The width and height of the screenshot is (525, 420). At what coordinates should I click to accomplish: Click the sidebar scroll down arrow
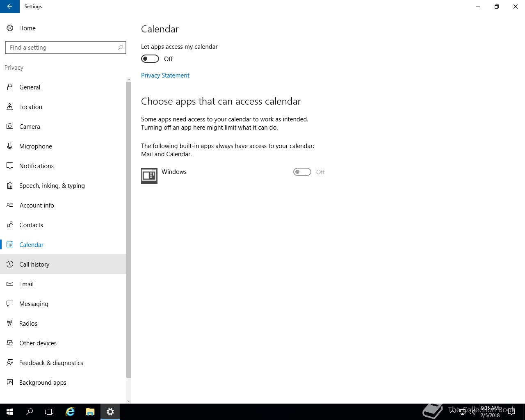point(129,401)
